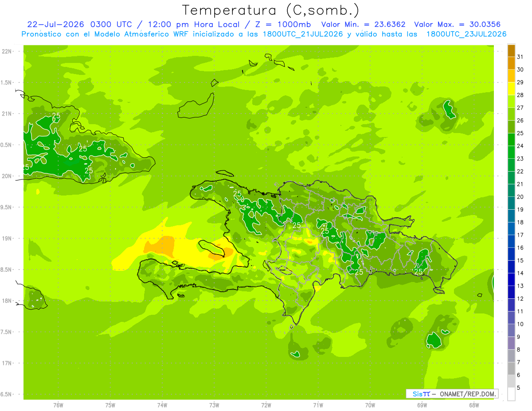Click the "68W" longitude axis label
Screen dimensions: 532x411
pos(473,406)
